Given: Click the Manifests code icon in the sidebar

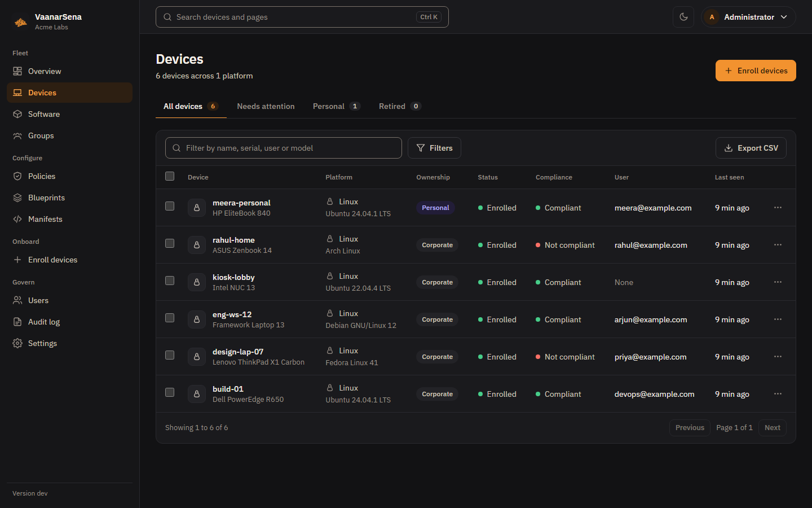Looking at the screenshot, I should pyautogui.click(x=17, y=219).
